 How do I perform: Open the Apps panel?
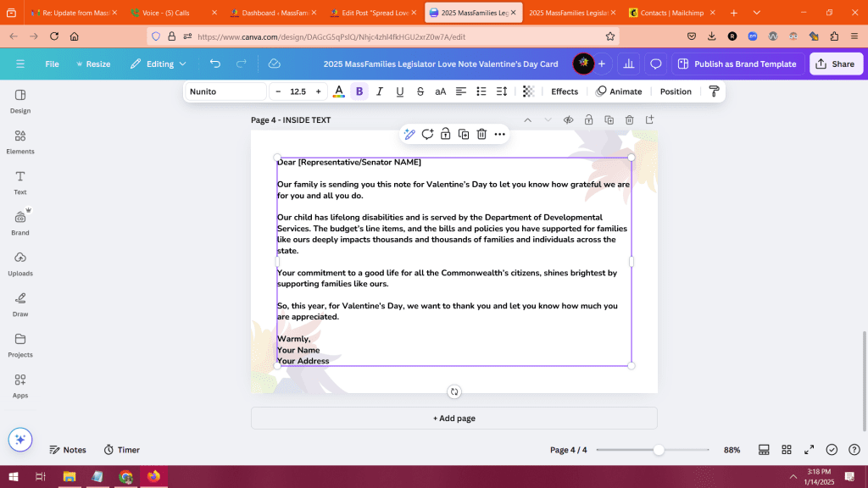(20, 386)
